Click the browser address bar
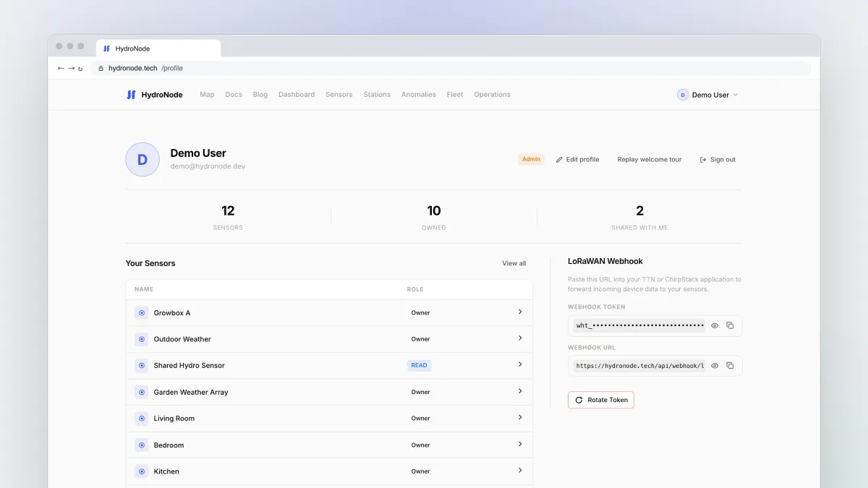 (x=451, y=68)
